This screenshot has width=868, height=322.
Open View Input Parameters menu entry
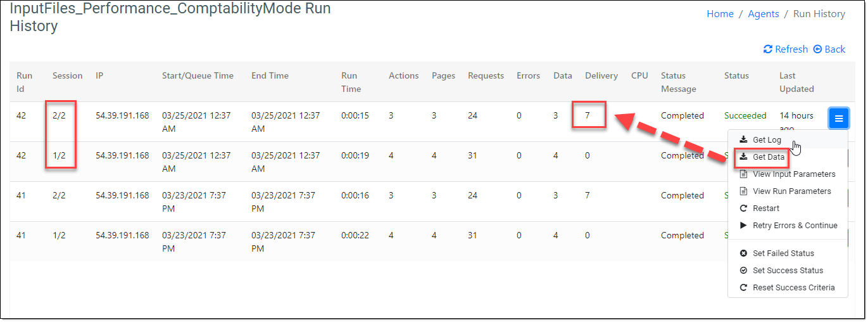[793, 174]
